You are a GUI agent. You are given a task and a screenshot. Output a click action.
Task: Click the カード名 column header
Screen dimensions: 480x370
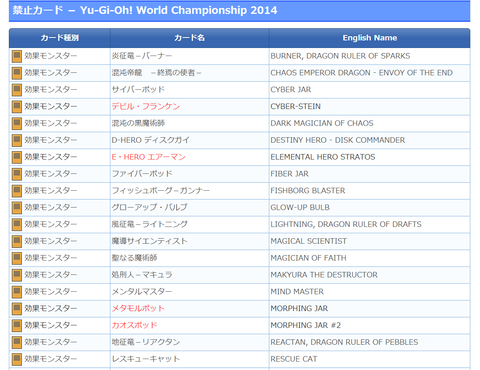tap(190, 38)
